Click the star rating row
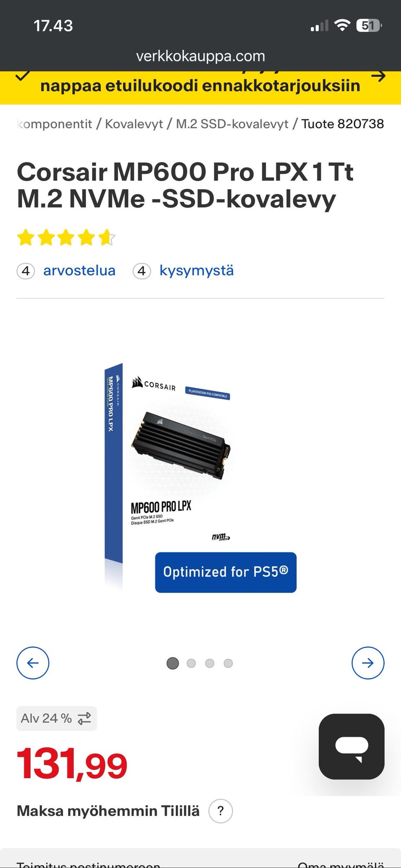This screenshot has width=401, height=868. 66,237
